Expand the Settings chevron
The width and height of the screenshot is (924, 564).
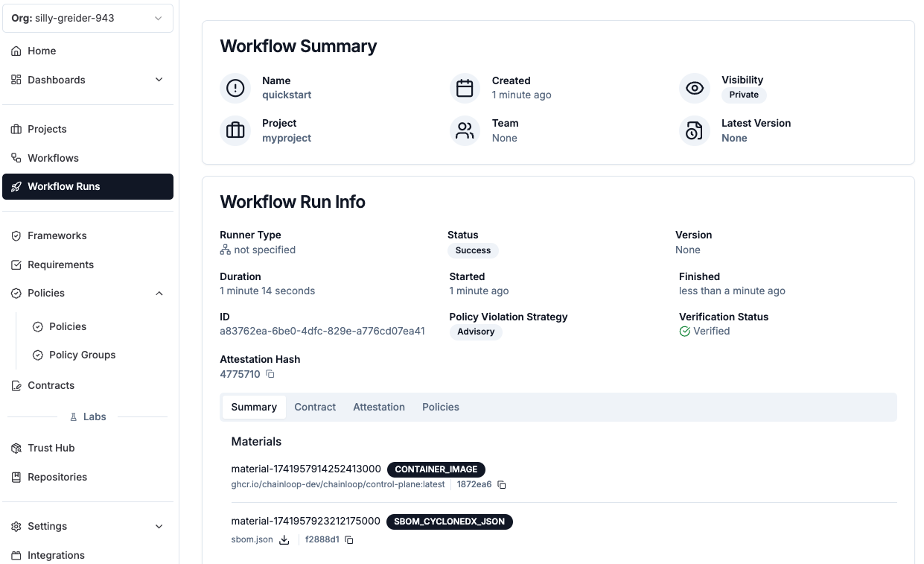click(159, 526)
